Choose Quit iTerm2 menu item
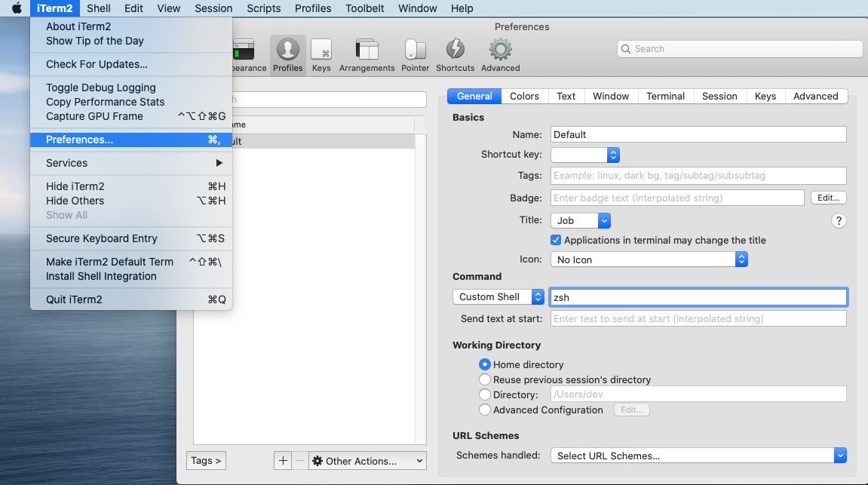Image resolution: width=868 pixels, height=485 pixels. (x=131, y=299)
